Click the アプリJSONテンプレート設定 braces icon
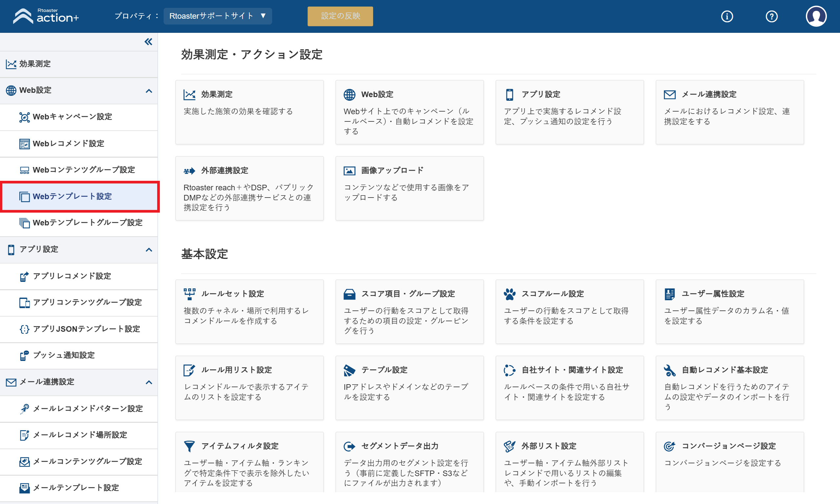This screenshot has height=504, width=840. pos(25,329)
